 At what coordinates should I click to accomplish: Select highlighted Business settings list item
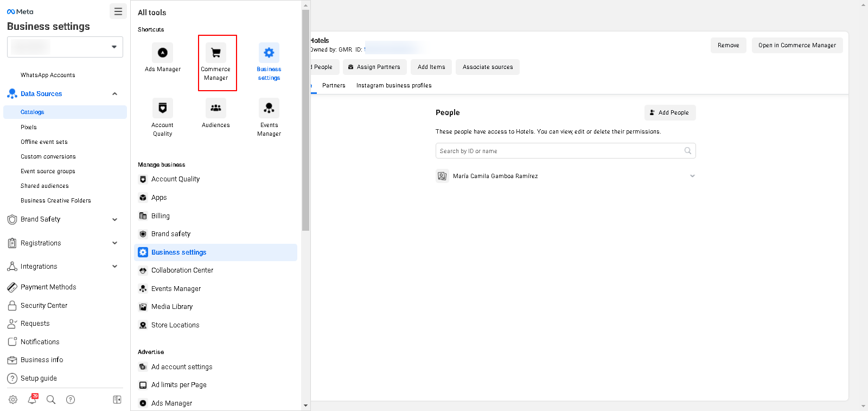(x=215, y=252)
